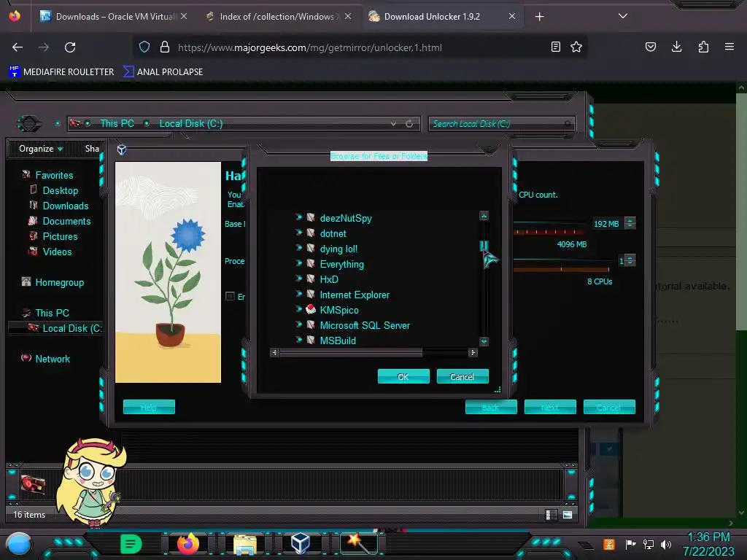Open Documents in Explorer sidebar
The height and width of the screenshot is (560, 747).
[66, 221]
